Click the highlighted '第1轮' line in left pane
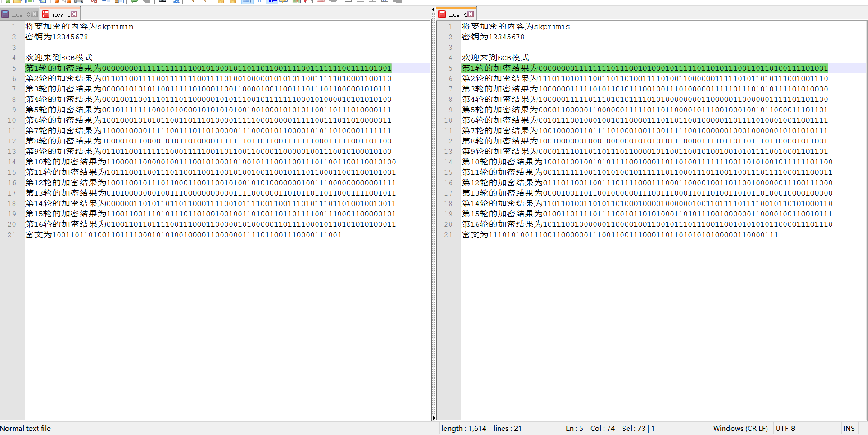Viewport: 868px width, 435px height. click(x=208, y=68)
